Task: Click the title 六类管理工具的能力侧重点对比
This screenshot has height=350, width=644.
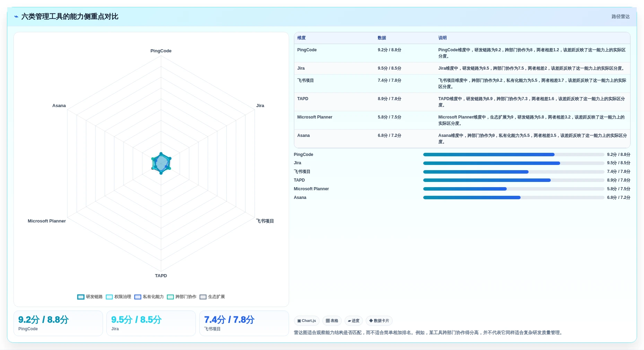Action: 70,17
